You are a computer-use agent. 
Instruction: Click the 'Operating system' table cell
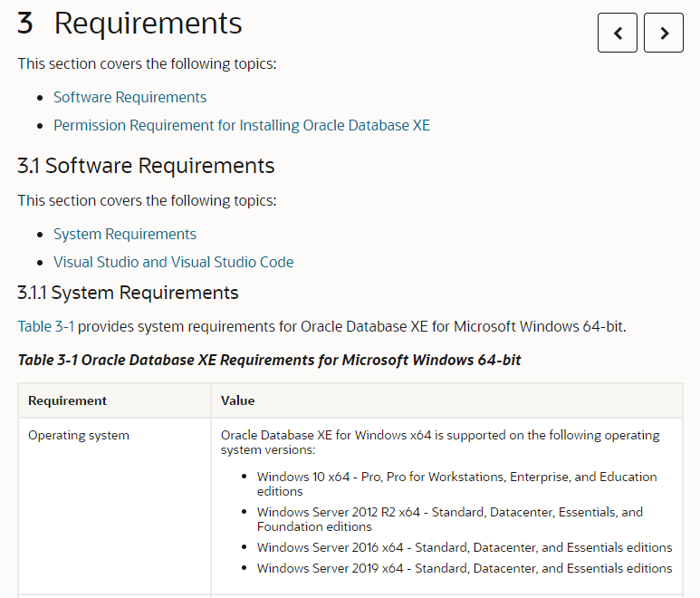coord(114,506)
